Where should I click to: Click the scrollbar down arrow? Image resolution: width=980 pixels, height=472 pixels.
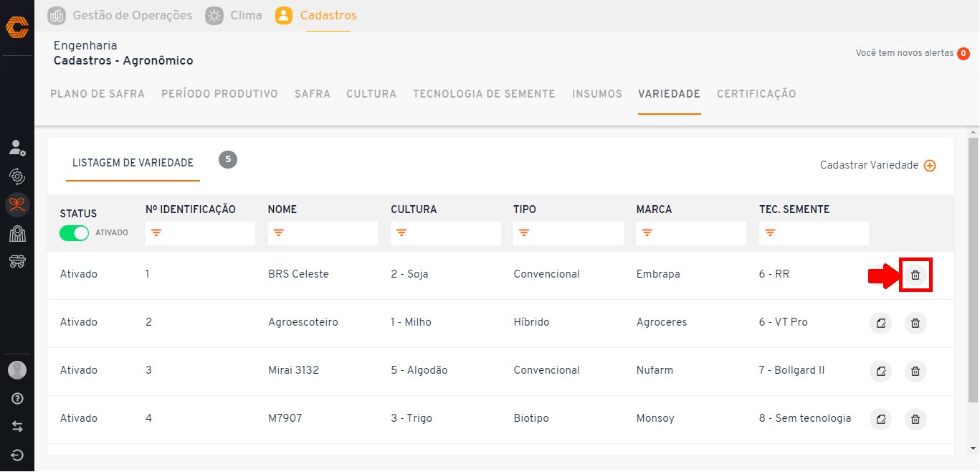pos(973,448)
